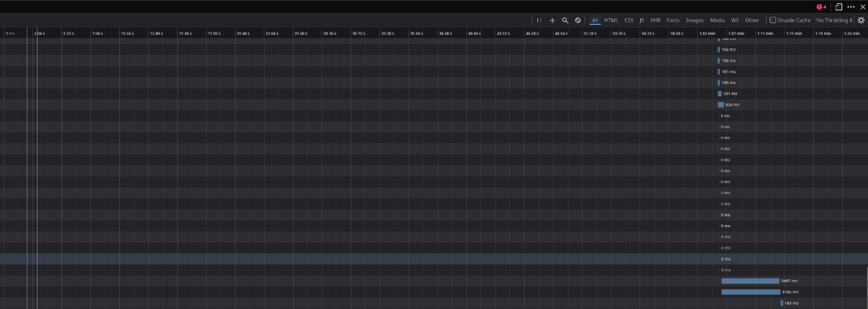This screenshot has width=868, height=309.
Task: Open the three-dot DevTools options menu
Action: [x=851, y=7]
